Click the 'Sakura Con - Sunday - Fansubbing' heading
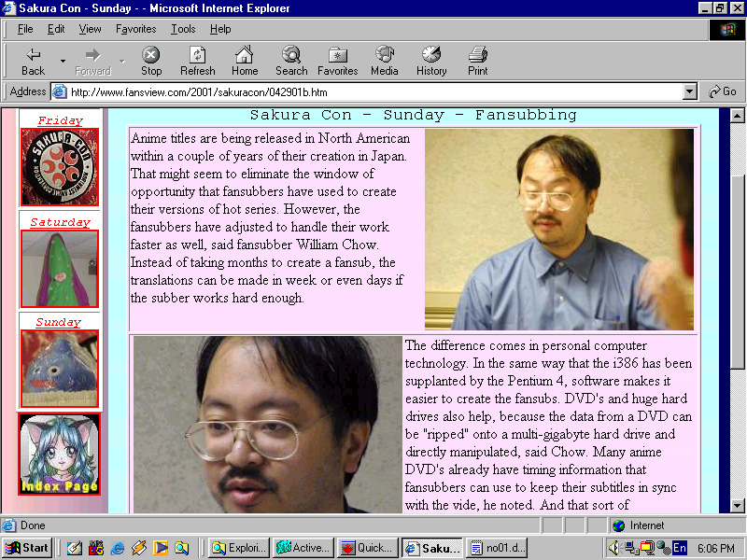The height and width of the screenshot is (560, 747). tap(413, 115)
